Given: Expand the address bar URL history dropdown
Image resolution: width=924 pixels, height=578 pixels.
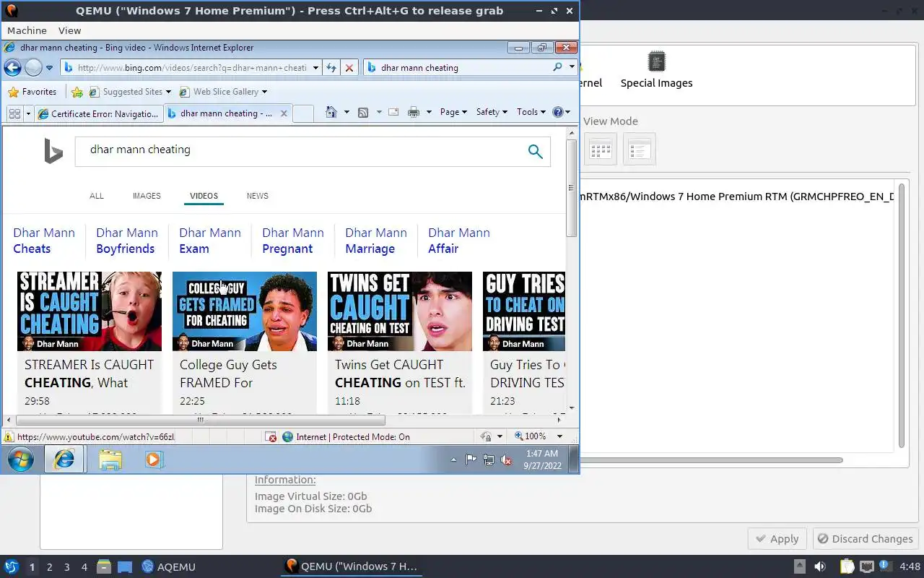Looking at the screenshot, I should (315, 68).
